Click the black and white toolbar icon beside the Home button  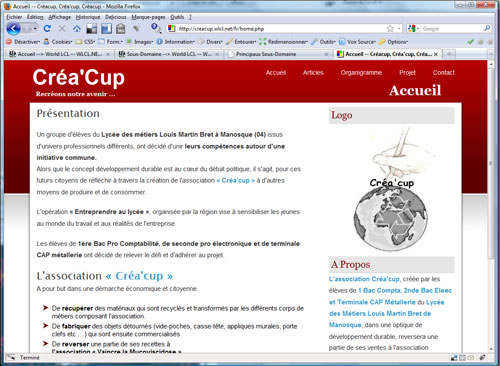[x=91, y=29]
